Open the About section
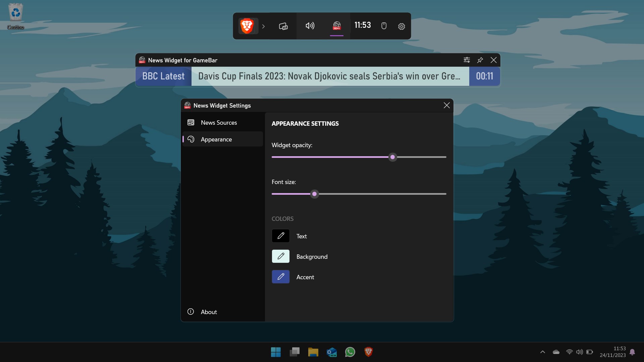The image size is (644, 362). pos(209,312)
